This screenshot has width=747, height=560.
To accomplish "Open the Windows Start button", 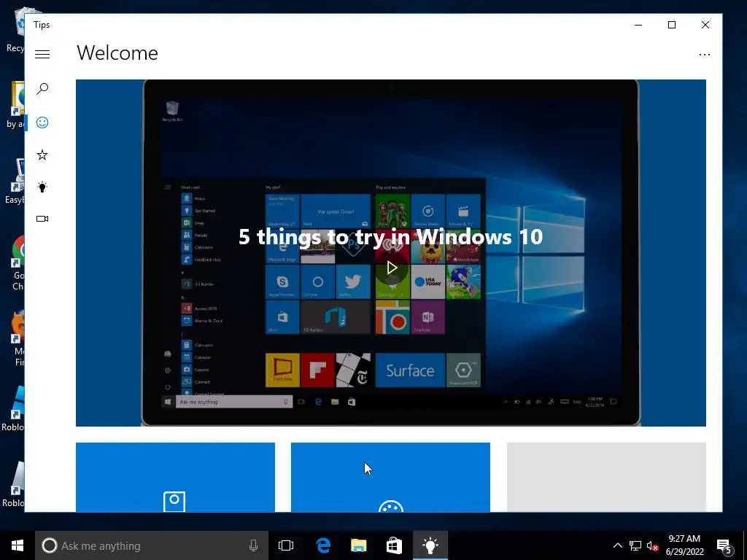I will point(18,545).
